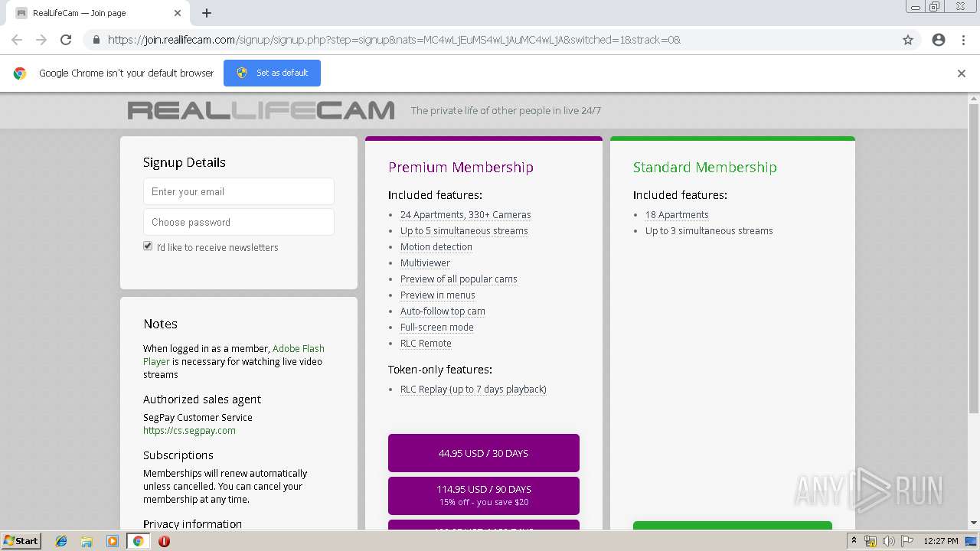Click Up to 5 simultaneous streams feature

[x=464, y=230]
